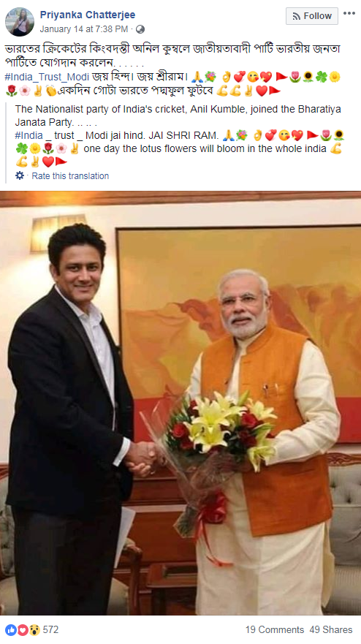Click the Bengali post text

coord(172,56)
